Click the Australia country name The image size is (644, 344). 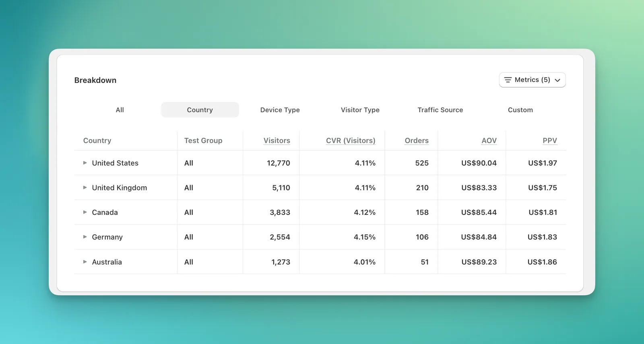coord(107,262)
